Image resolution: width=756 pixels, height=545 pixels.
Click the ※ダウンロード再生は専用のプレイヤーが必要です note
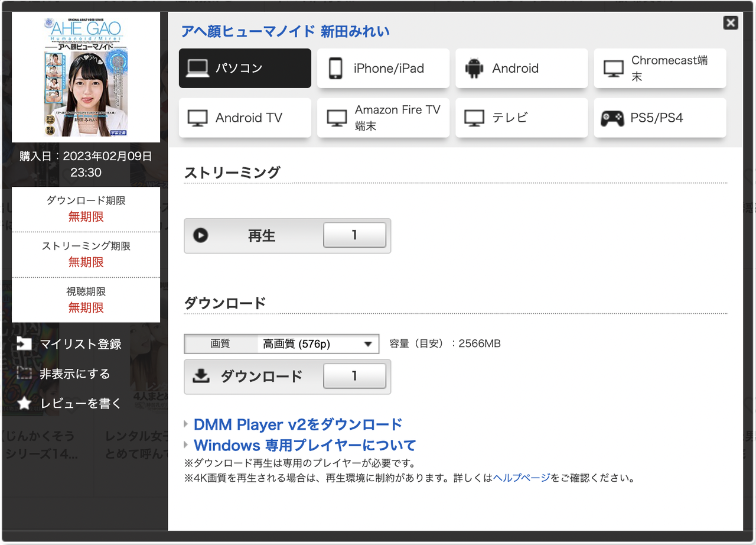(300, 463)
